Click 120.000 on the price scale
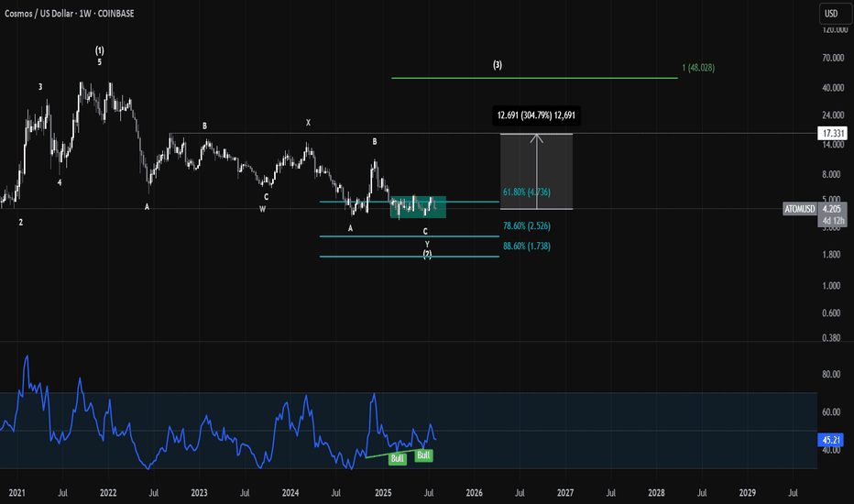Viewport: 854px width, 504px height. pyautogui.click(x=832, y=29)
